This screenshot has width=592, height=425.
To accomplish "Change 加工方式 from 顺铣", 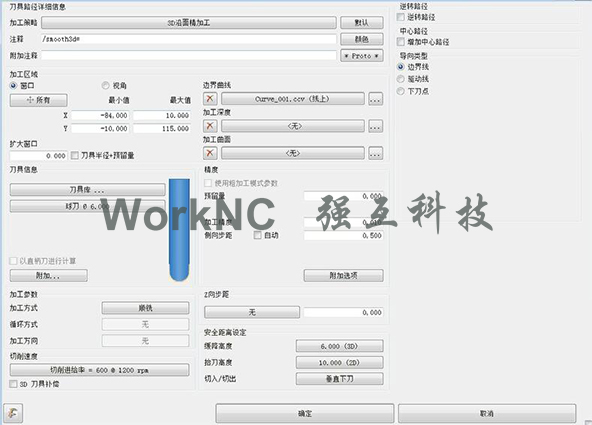I will click(145, 308).
